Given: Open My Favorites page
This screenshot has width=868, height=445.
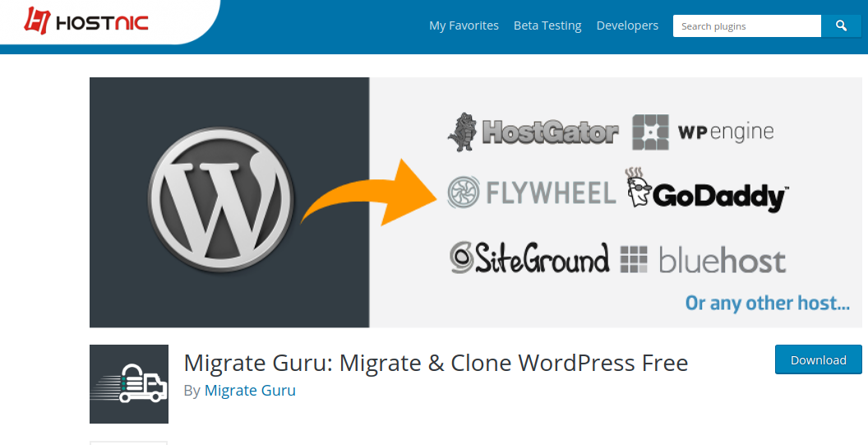Looking at the screenshot, I should tap(464, 25).
